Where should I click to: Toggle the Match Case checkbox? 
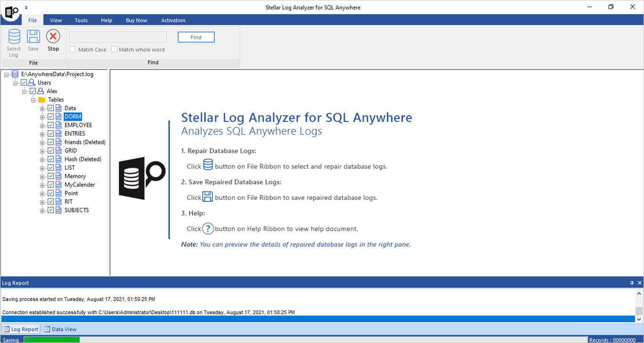click(73, 50)
